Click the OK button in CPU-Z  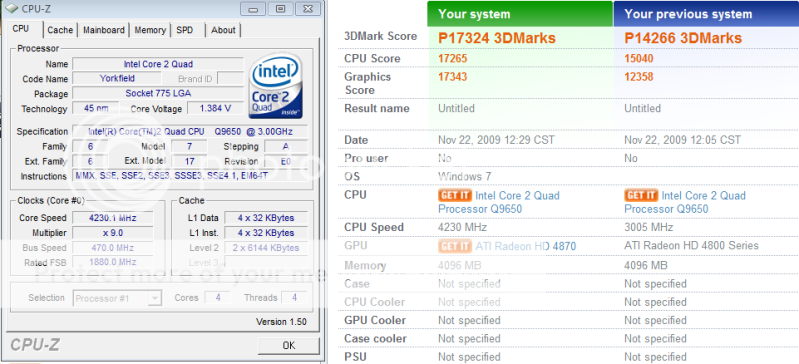(288, 345)
